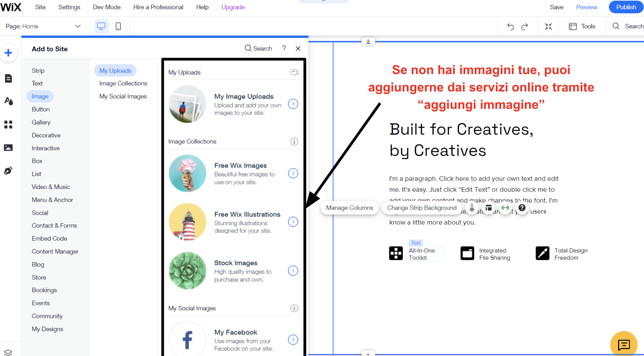644x356 pixels.
Task: Click the animation icon in strip toolbar
Action: pos(472,208)
